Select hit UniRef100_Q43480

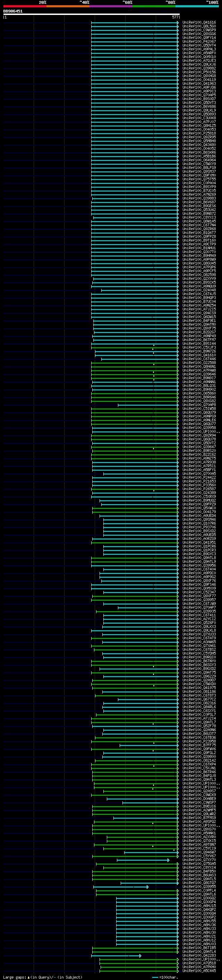pos(199,145)
